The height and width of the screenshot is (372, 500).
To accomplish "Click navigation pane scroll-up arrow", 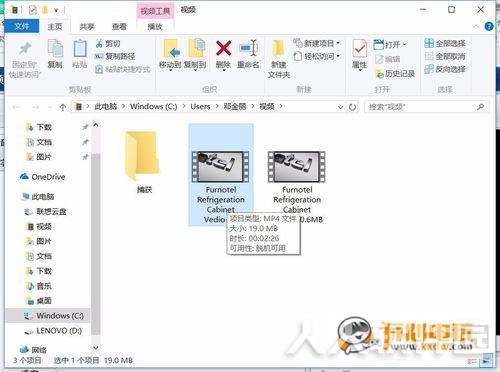I will click(x=96, y=125).
